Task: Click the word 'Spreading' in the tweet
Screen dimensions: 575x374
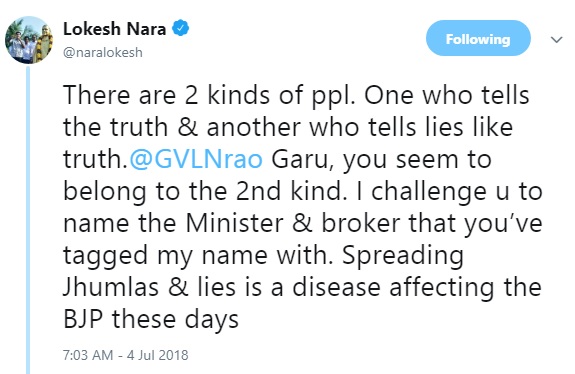Action: (x=403, y=256)
